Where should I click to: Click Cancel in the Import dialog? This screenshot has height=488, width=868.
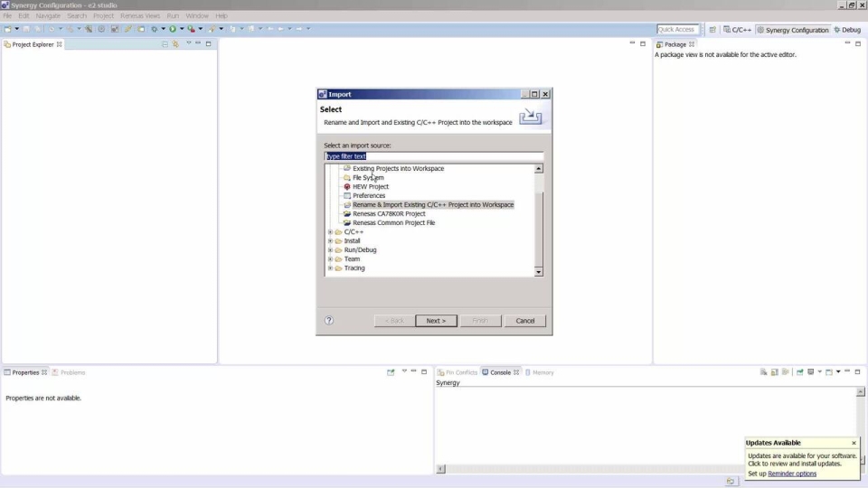click(524, 321)
